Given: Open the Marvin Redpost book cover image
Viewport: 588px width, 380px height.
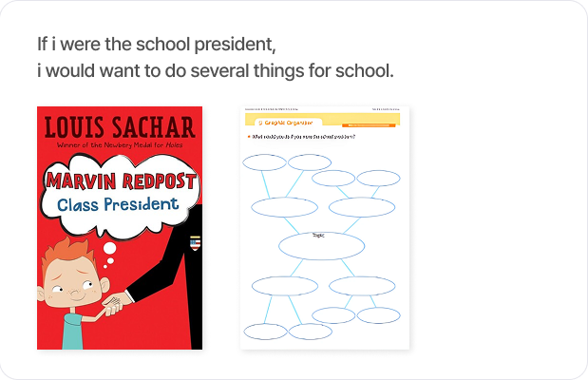Looking at the screenshot, I should (120, 228).
